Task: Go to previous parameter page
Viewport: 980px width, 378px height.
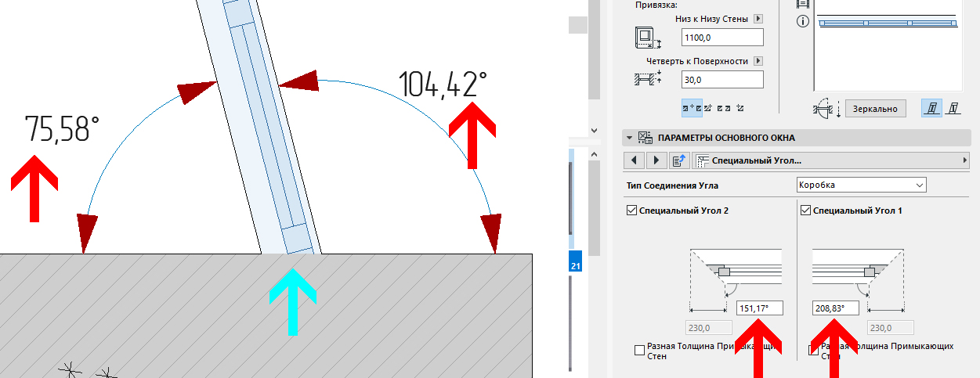Action: coord(634,160)
